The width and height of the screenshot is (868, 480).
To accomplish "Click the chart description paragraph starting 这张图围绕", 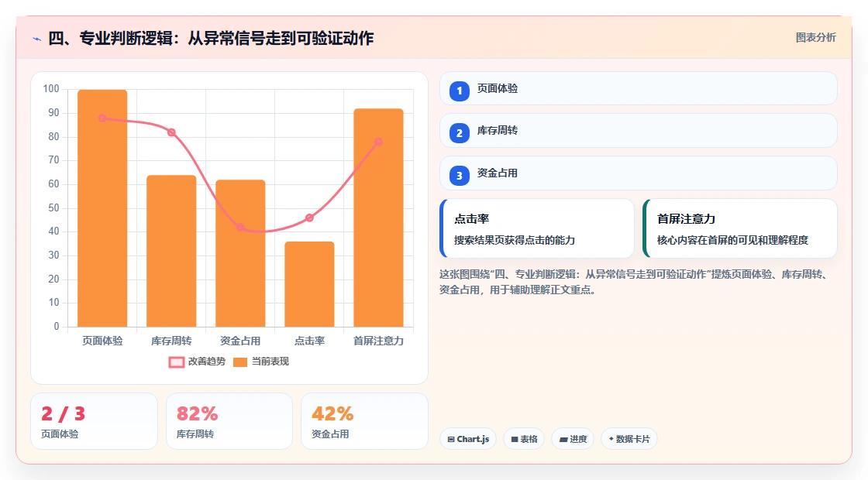I will tap(635, 282).
